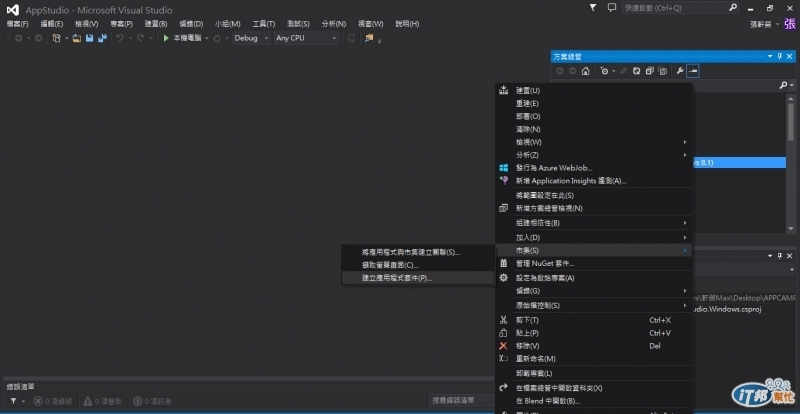Open the 專案(P) menu
Viewport: 800px width, 414px height.
(x=121, y=24)
